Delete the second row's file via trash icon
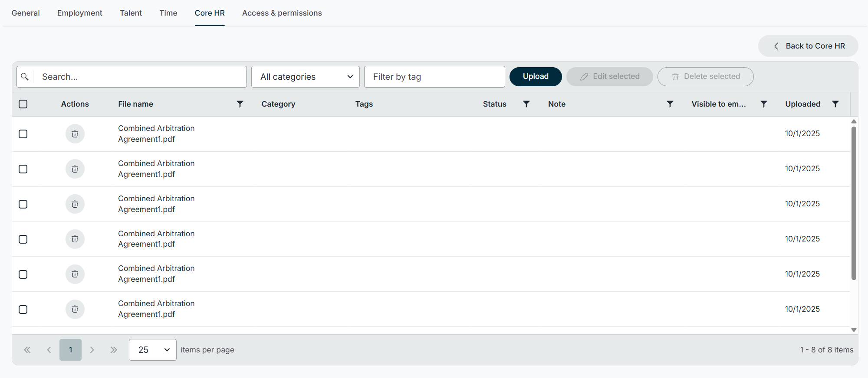This screenshot has height=378, width=868. tap(75, 169)
